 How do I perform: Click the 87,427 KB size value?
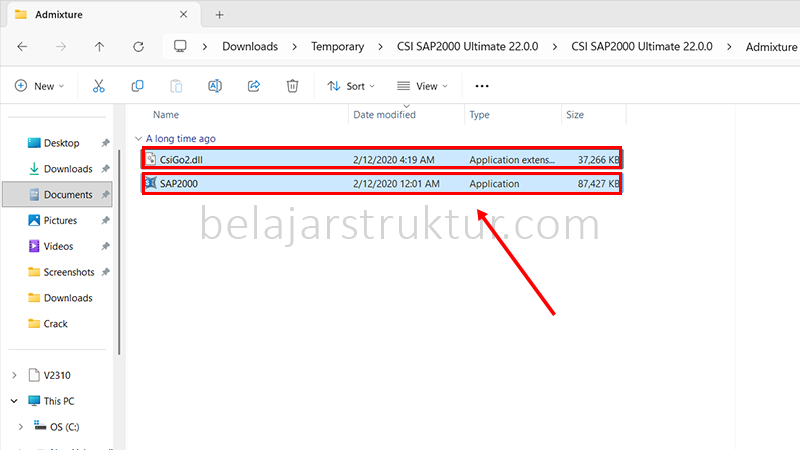(x=598, y=184)
